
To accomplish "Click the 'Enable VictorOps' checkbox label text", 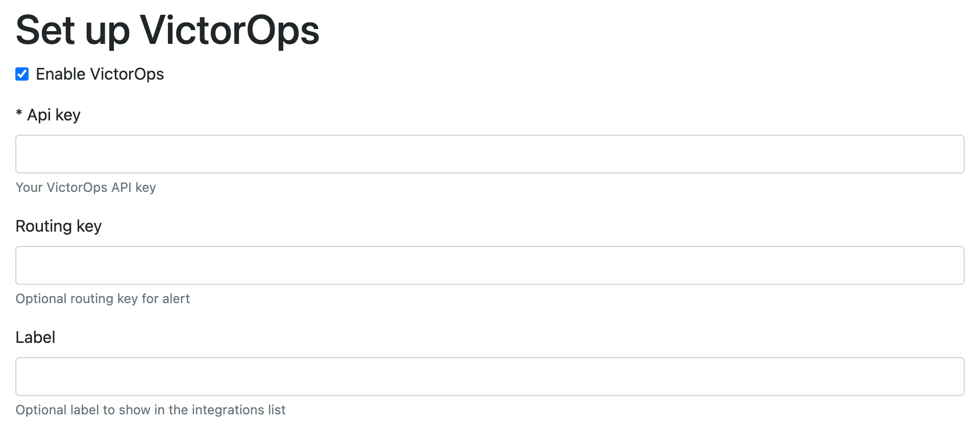I will coord(100,74).
